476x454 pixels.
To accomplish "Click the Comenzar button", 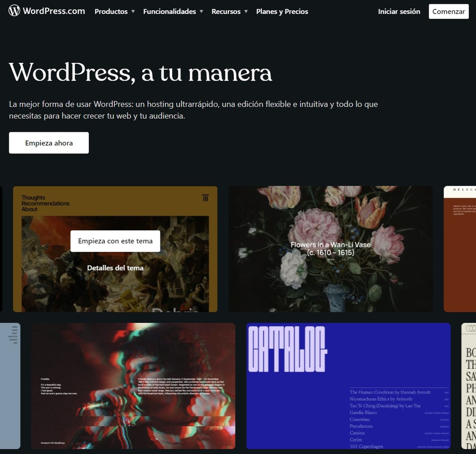I will coord(448,11).
